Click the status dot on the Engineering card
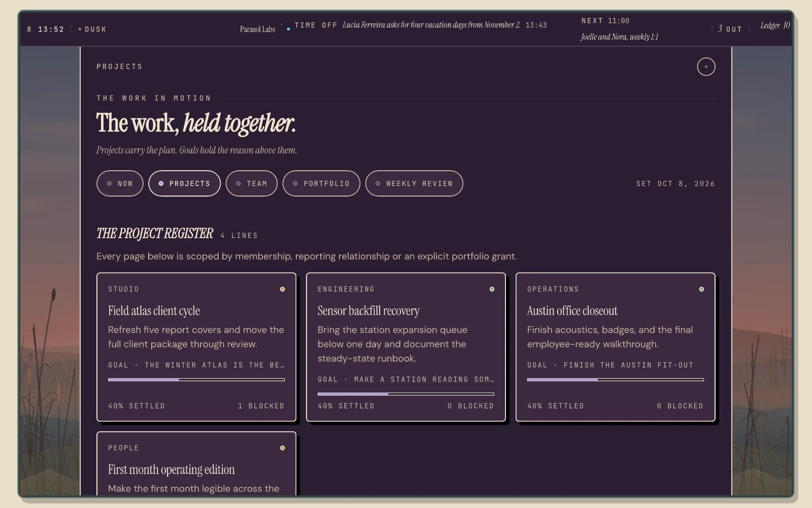Image resolution: width=812 pixels, height=508 pixels. [x=492, y=289]
